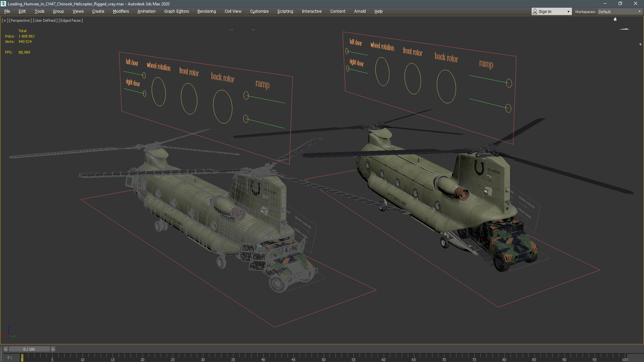644x362 pixels.
Task: Open the Interactive menu
Action: [x=312, y=11]
